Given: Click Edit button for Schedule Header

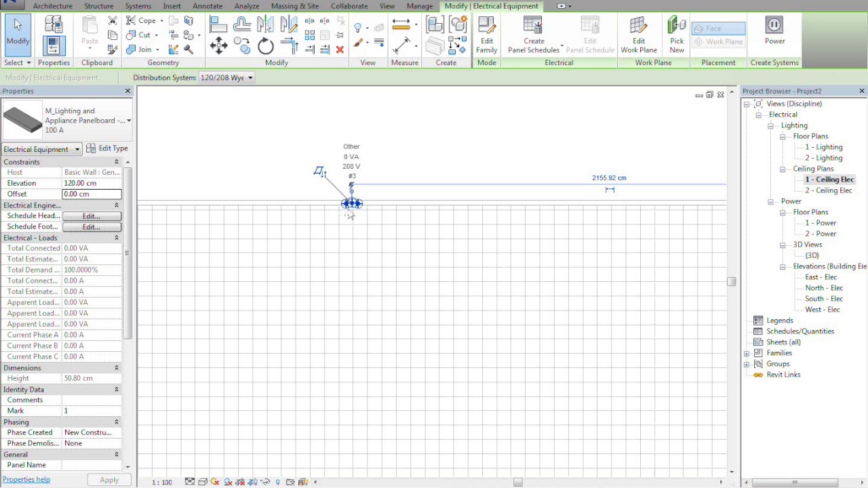Looking at the screenshot, I should click(92, 216).
